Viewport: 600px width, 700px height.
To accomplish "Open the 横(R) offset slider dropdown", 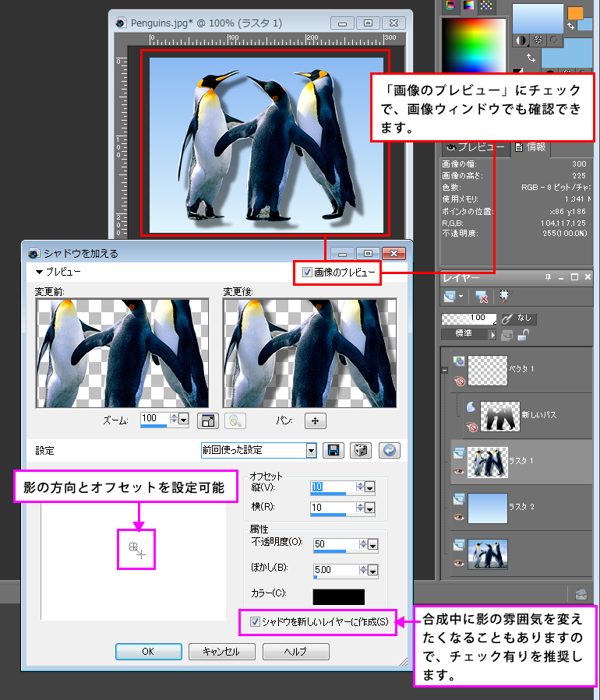I will point(369,508).
